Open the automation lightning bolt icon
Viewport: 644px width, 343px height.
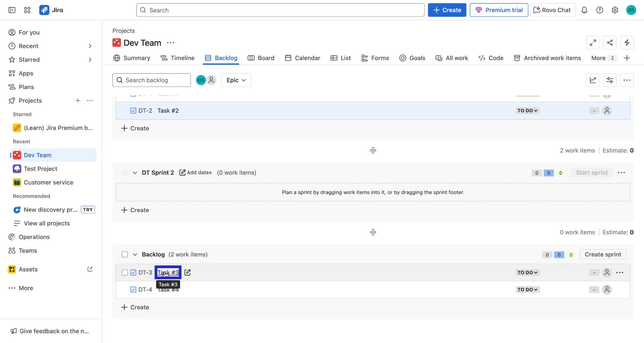(627, 43)
